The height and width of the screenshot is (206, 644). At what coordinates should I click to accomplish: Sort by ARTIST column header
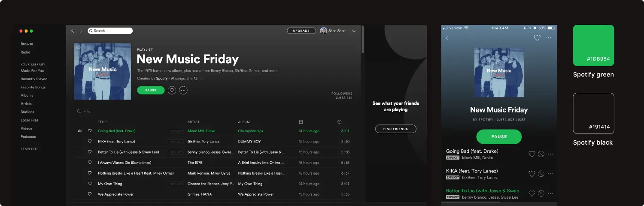pyautogui.click(x=194, y=122)
